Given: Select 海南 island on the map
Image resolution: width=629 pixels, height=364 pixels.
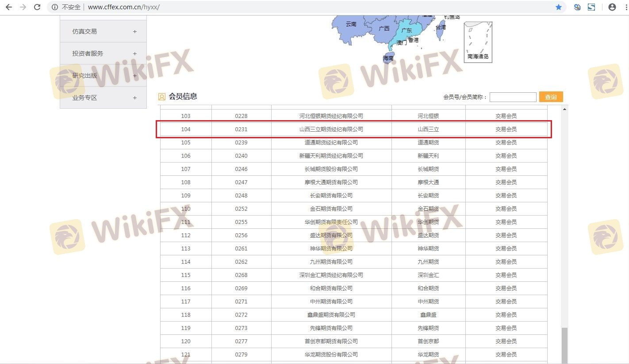Looking at the screenshot, I should (388, 57).
